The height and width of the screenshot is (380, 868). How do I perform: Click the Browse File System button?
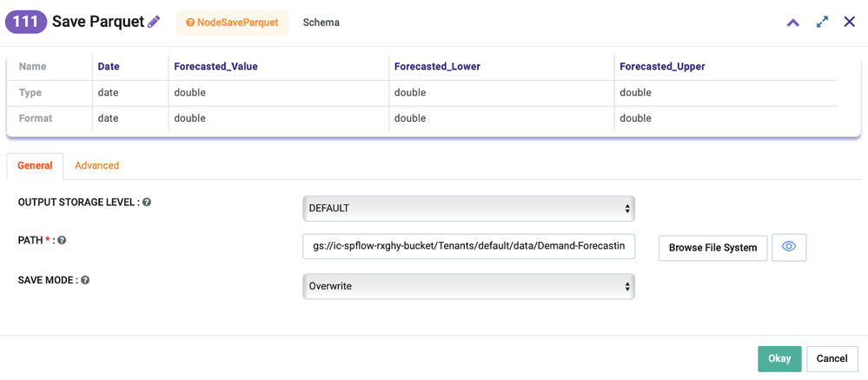[x=712, y=248]
